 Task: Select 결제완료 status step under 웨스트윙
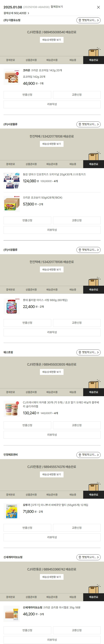click(11, 392)
